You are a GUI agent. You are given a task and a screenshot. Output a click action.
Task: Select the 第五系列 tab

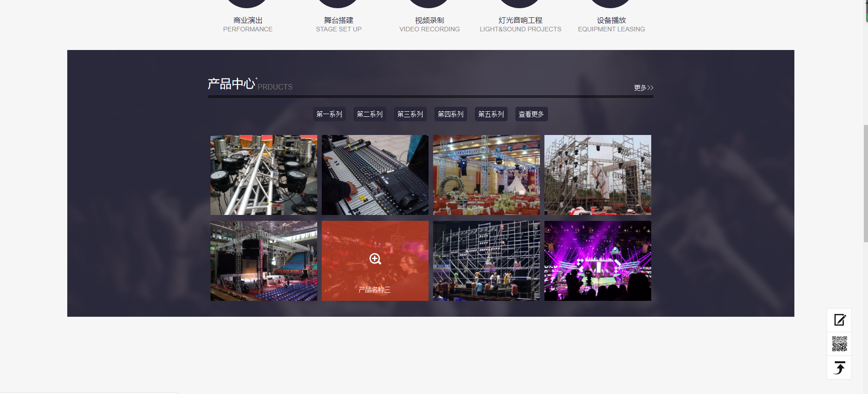[x=491, y=114]
